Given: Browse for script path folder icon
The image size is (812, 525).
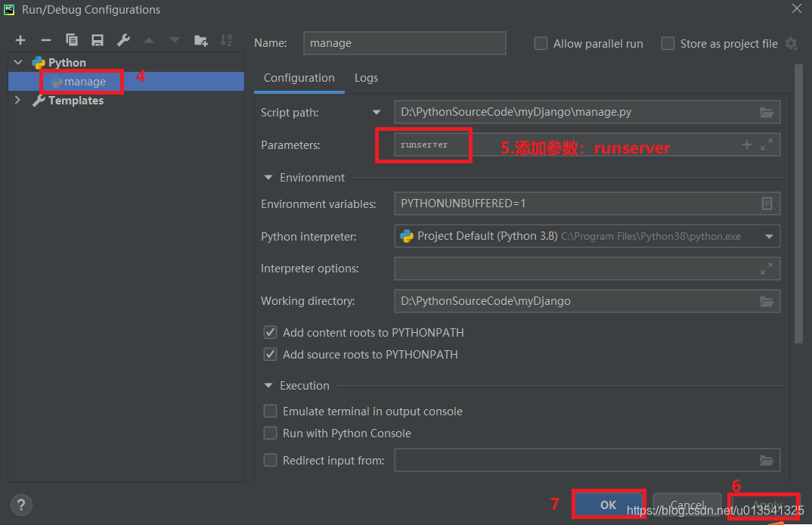Looking at the screenshot, I should point(767,113).
